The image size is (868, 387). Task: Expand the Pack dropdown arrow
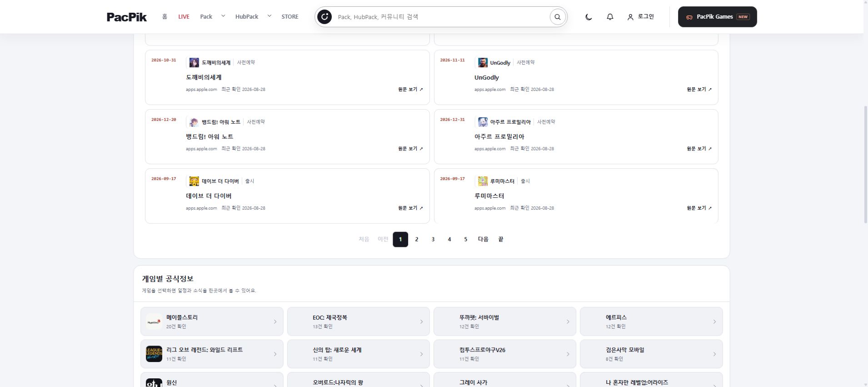point(223,16)
